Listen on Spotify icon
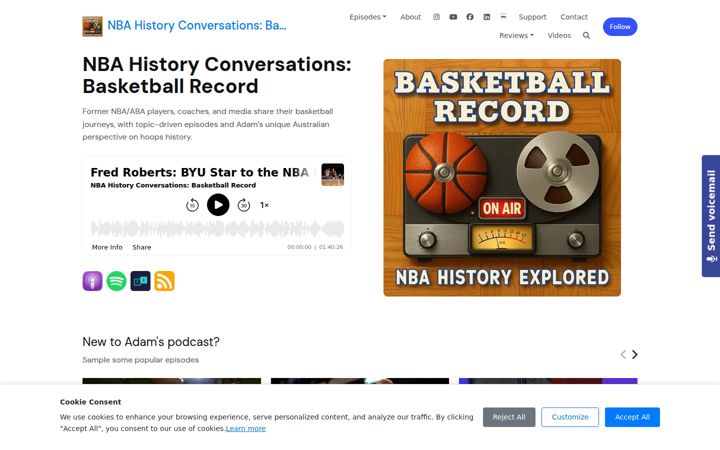This screenshot has width=720, height=450. point(117,281)
